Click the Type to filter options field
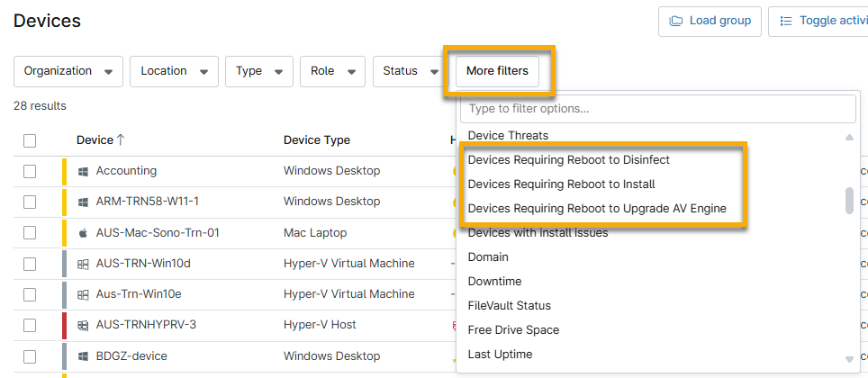This screenshot has width=868, height=378. 657,109
